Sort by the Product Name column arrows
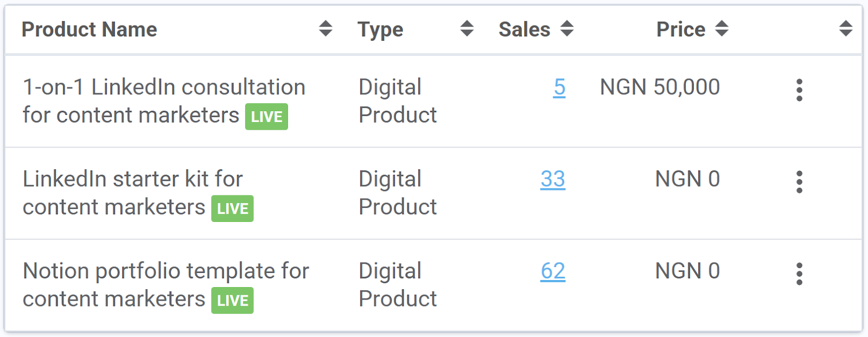 click(325, 29)
